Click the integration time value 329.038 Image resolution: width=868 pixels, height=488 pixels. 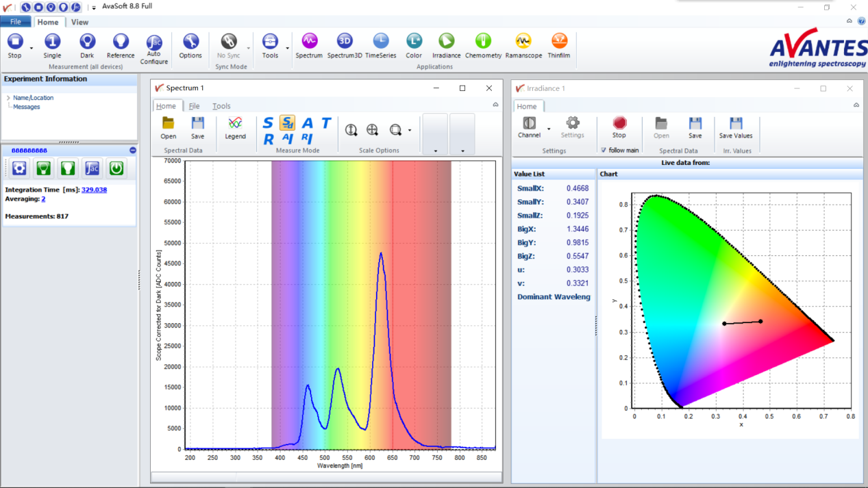(94, 190)
